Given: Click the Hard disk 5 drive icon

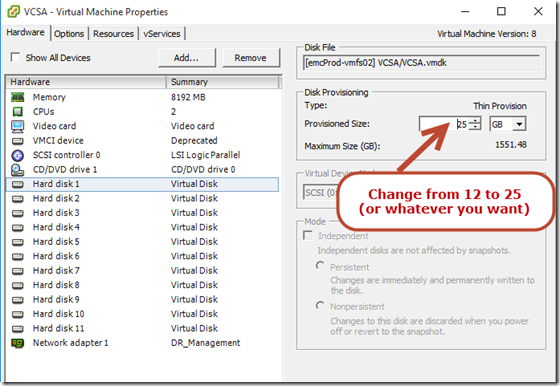Looking at the screenshot, I should (x=18, y=242).
